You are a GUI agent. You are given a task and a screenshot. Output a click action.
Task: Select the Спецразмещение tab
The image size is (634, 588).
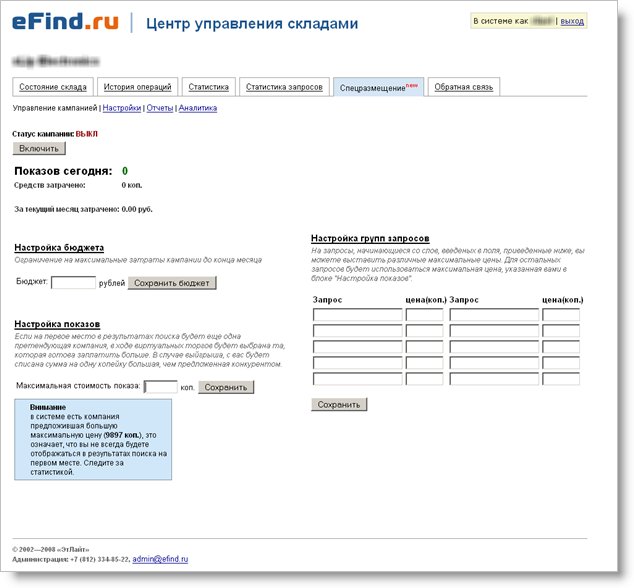pyautogui.click(x=378, y=87)
